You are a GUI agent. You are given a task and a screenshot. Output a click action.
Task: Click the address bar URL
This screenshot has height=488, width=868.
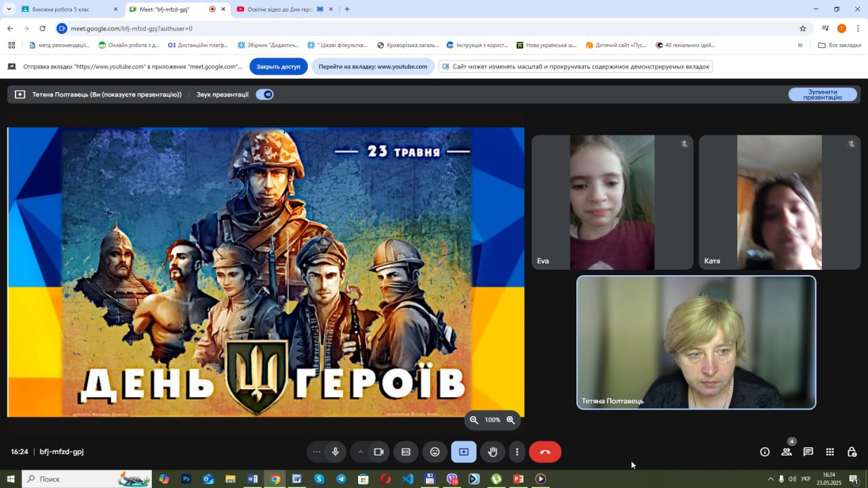tap(132, 28)
